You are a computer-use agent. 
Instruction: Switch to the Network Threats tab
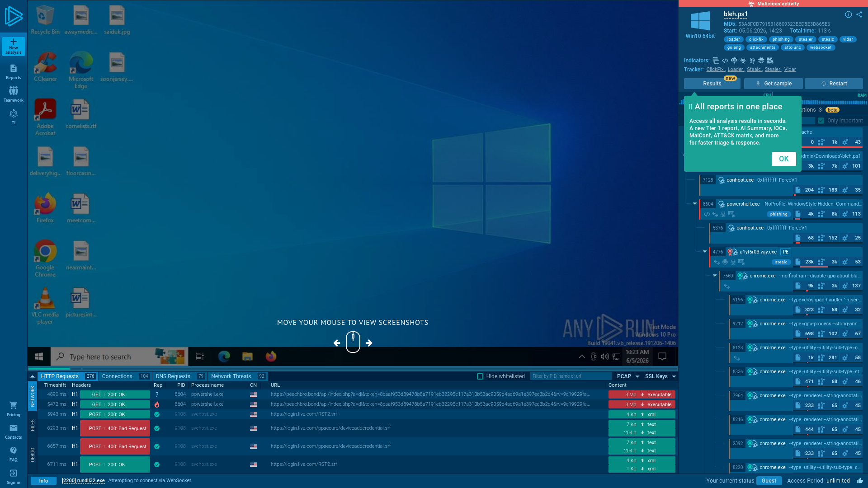tap(238, 376)
